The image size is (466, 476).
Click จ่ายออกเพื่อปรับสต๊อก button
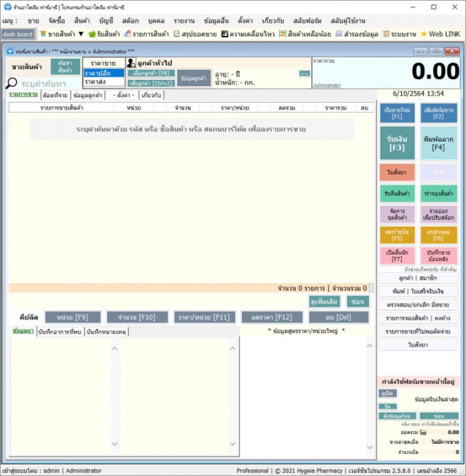pyautogui.click(x=439, y=214)
